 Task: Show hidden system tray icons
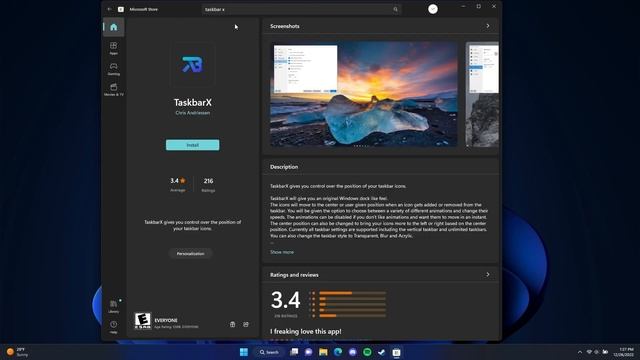pyautogui.click(x=580, y=352)
